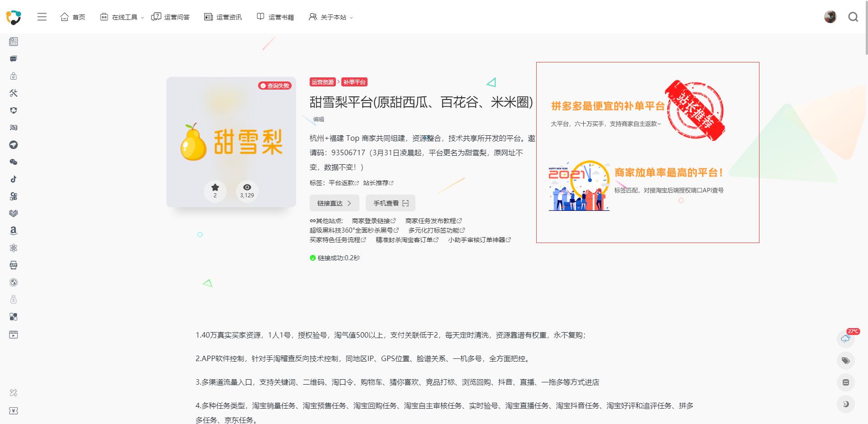Expand the 在线工具 dropdown menu

click(122, 17)
